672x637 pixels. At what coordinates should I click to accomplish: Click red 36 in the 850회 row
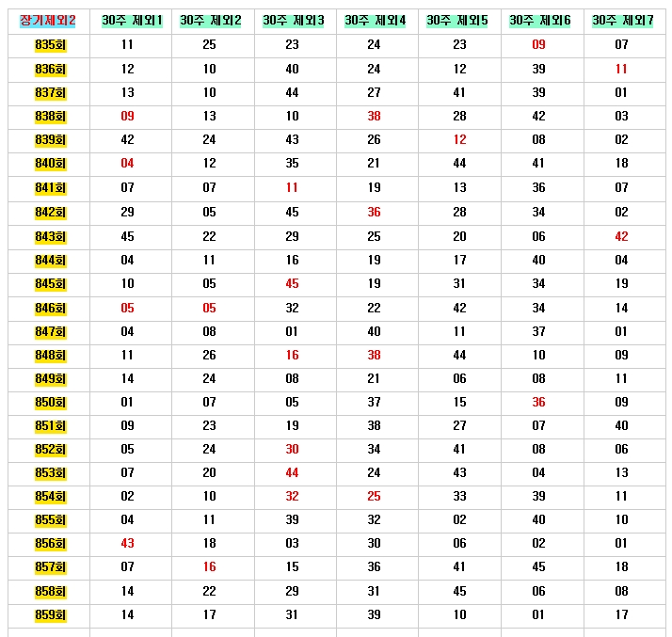point(538,403)
